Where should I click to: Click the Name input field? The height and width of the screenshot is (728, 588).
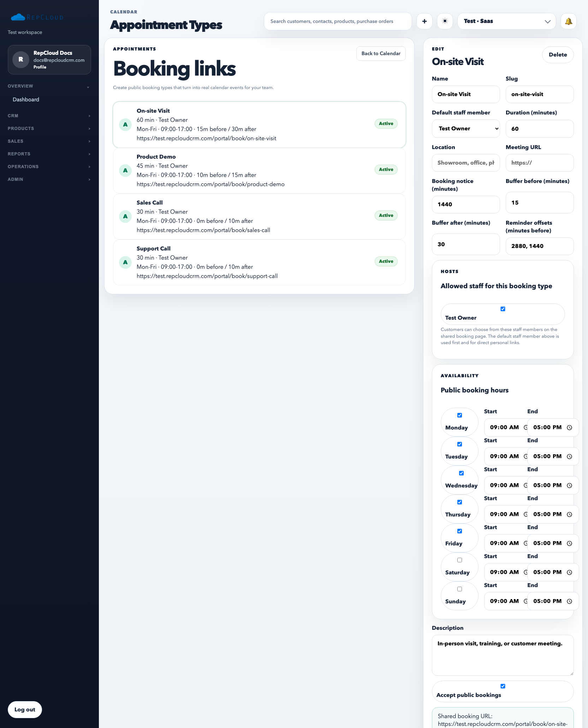point(466,94)
